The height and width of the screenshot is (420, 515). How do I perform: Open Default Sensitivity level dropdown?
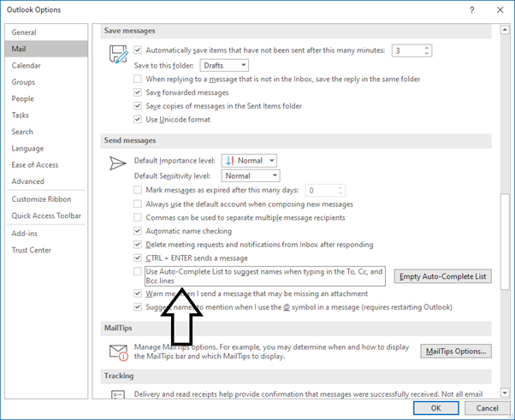(x=251, y=175)
